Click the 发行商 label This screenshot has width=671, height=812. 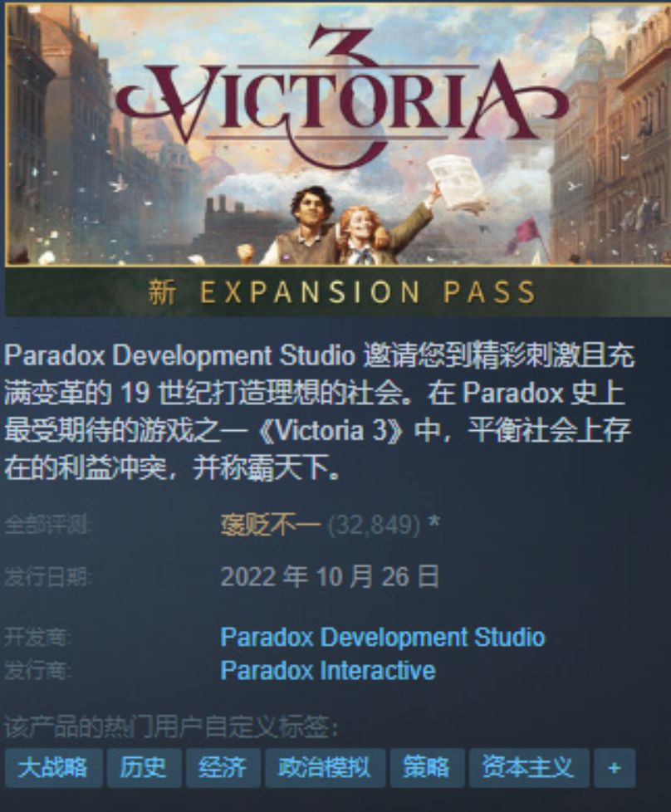[37, 671]
